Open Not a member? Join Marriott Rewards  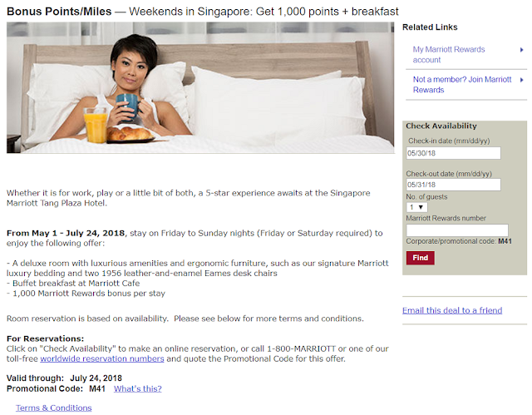(462, 85)
